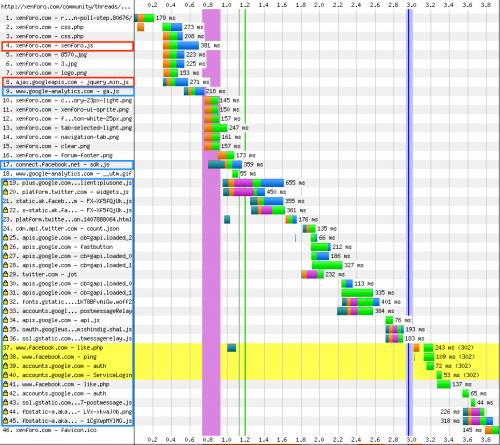Click the 655 ms bar for plus.google.com plusone.js

253,183
